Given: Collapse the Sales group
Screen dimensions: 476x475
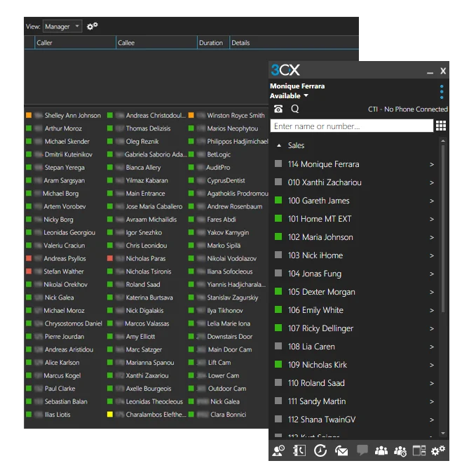Looking at the screenshot, I should click(280, 146).
